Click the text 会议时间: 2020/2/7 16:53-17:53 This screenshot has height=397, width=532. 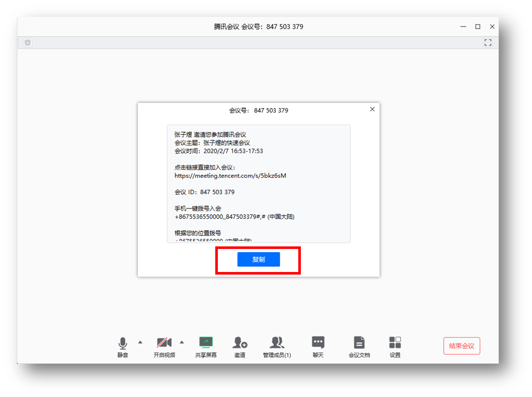(x=219, y=151)
